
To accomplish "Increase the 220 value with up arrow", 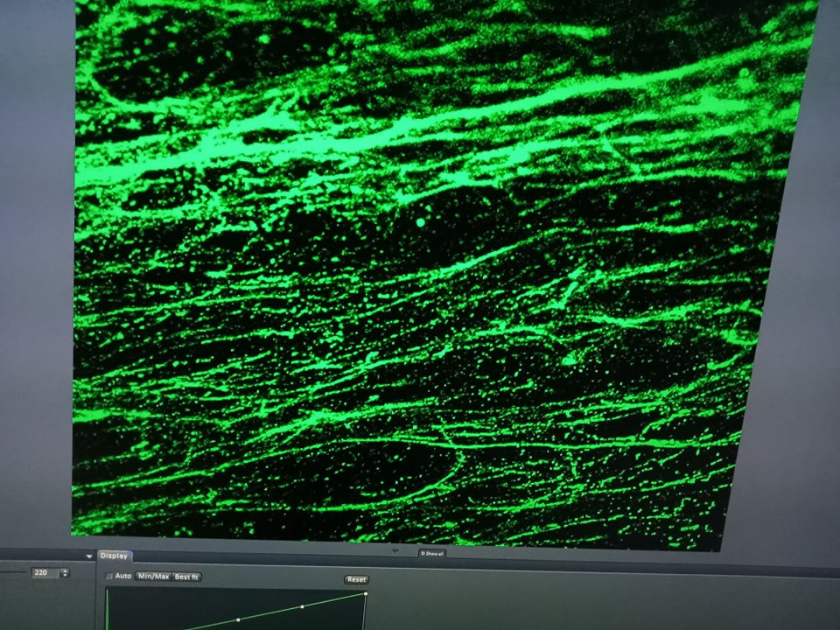I will [x=65, y=570].
